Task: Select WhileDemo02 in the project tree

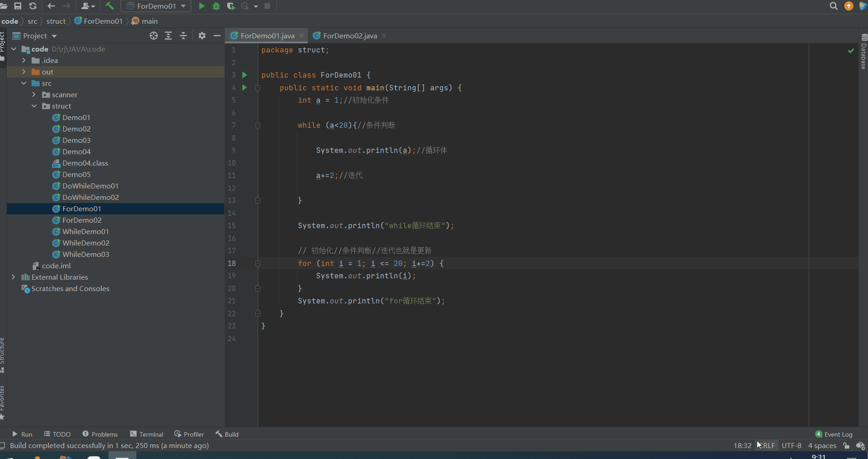Action: (86, 243)
